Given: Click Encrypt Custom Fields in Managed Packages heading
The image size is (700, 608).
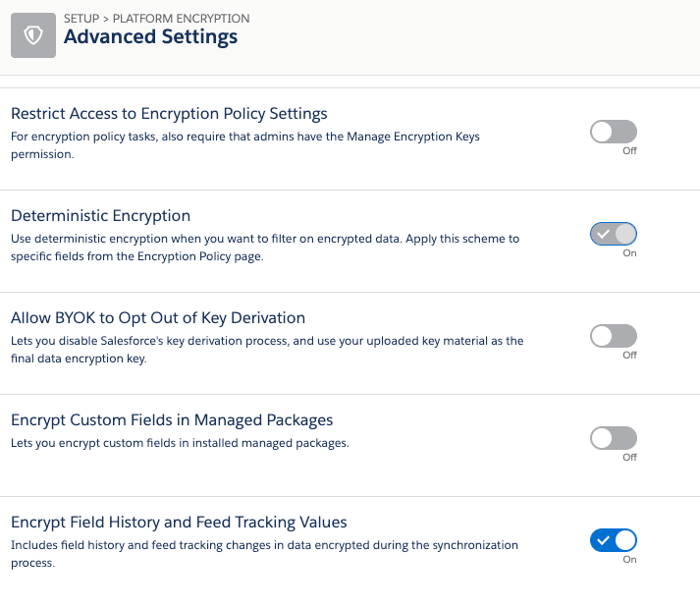Looking at the screenshot, I should pyautogui.click(x=172, y=420).
